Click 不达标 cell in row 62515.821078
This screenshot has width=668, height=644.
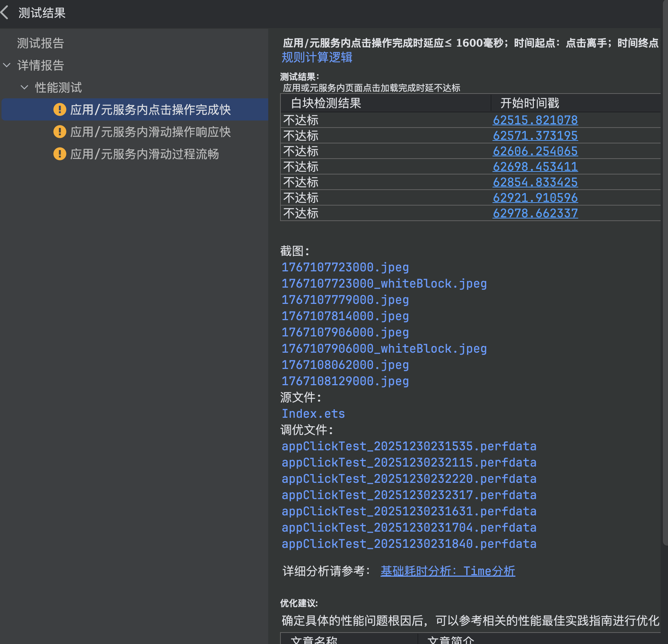[x=385, y=120]
